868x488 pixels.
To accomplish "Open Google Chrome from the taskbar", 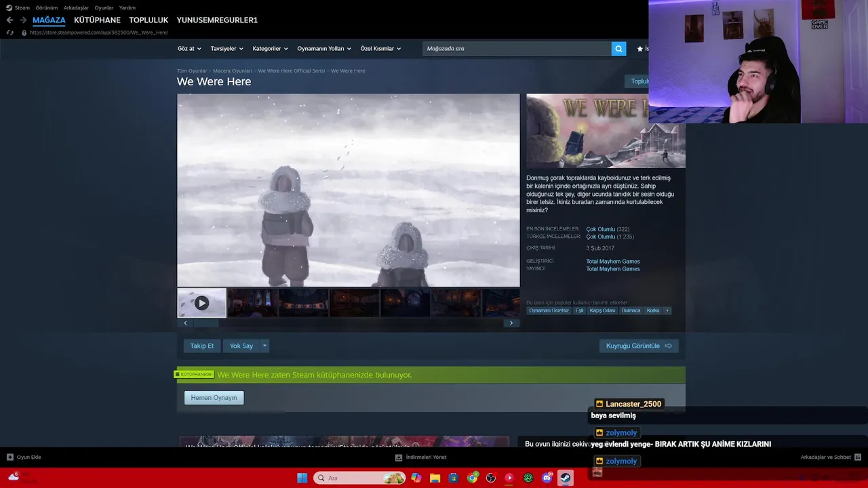I will (473, 478).
